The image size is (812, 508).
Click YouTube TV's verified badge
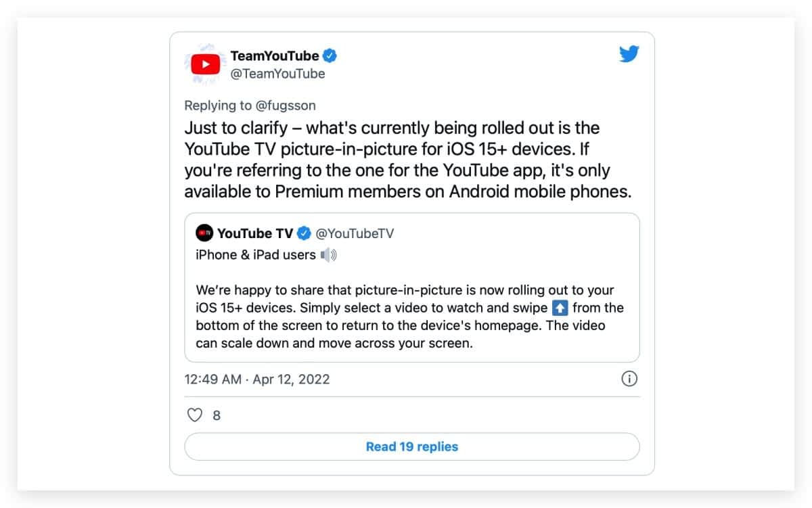click(304, 233)
